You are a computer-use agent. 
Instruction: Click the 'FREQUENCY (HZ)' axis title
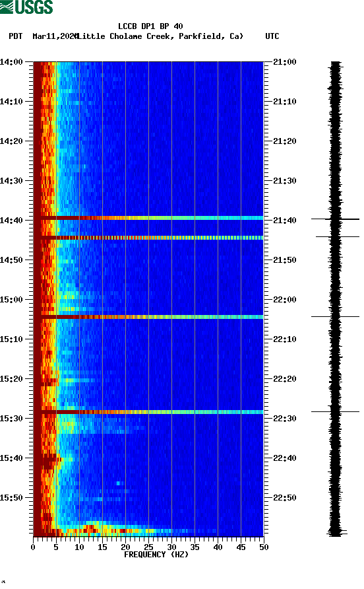(156, 555)
